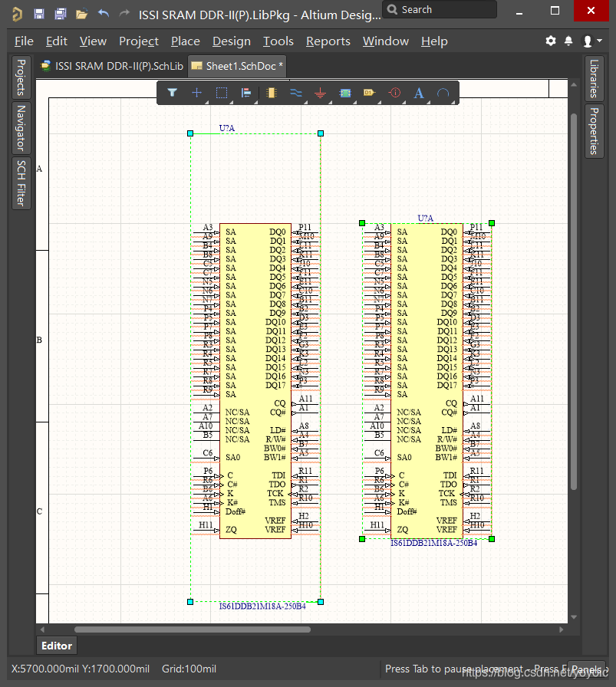
Task: Select the Place Text String tool
Action: 419,93
